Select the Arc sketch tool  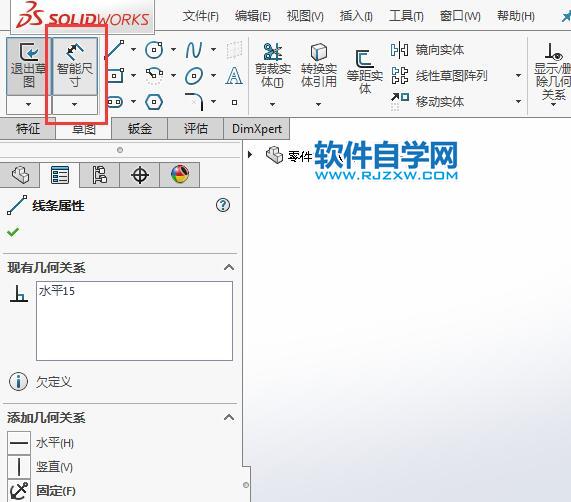point(154,76)
